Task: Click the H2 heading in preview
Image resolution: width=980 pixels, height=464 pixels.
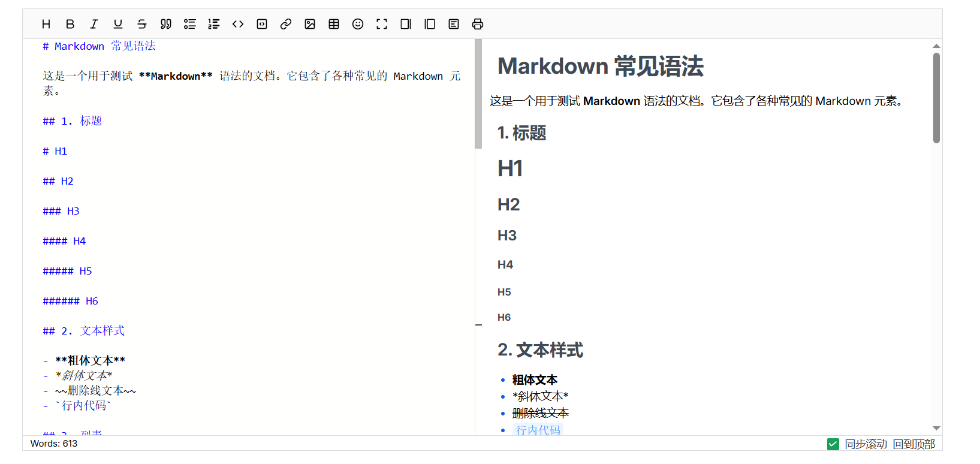Action: pos(509,204)
